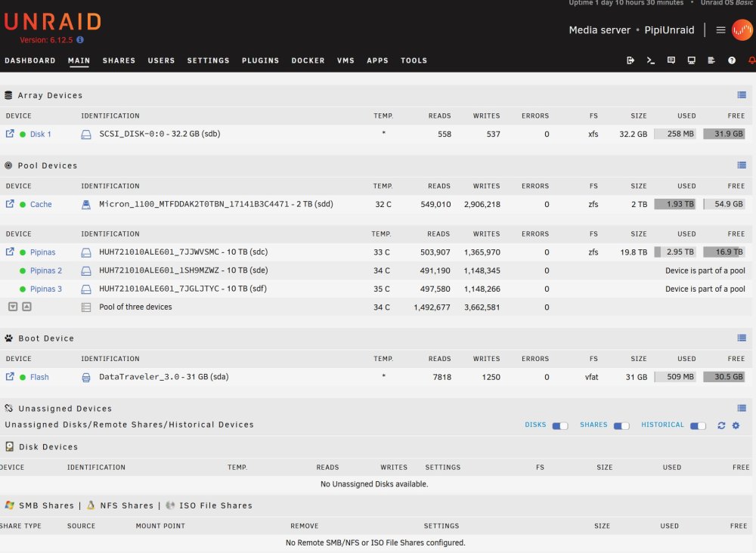Click the feedback icon in the top toolbar
The height and width of the screenshot is (553, 756).
click(x=671, y=60)
